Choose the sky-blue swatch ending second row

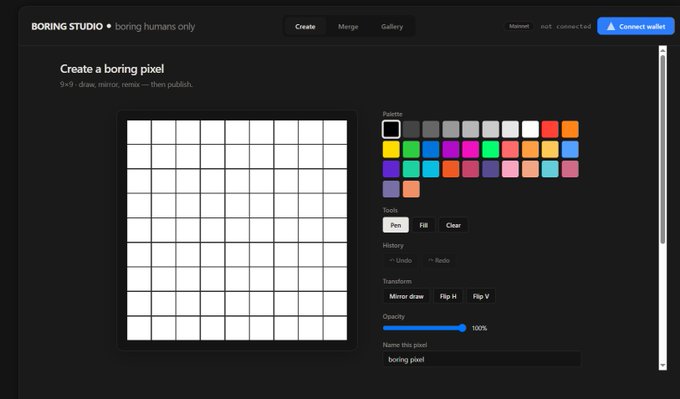pos(570,149)
